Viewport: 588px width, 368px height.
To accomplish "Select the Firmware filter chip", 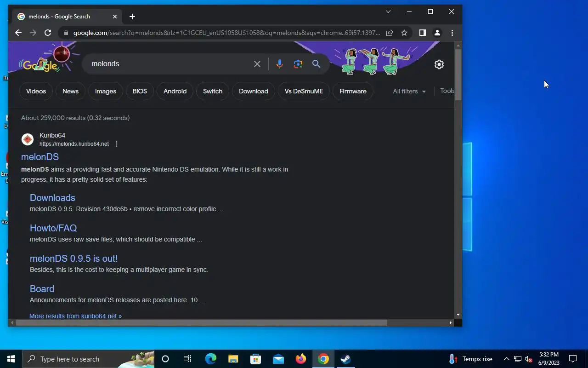I will click(353, 91).
